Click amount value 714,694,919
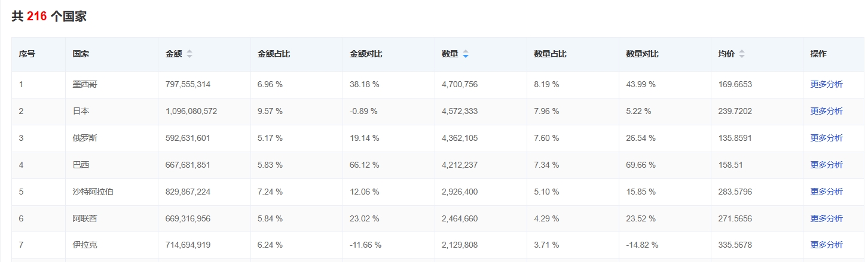868x262 pixels. (188, 245)
